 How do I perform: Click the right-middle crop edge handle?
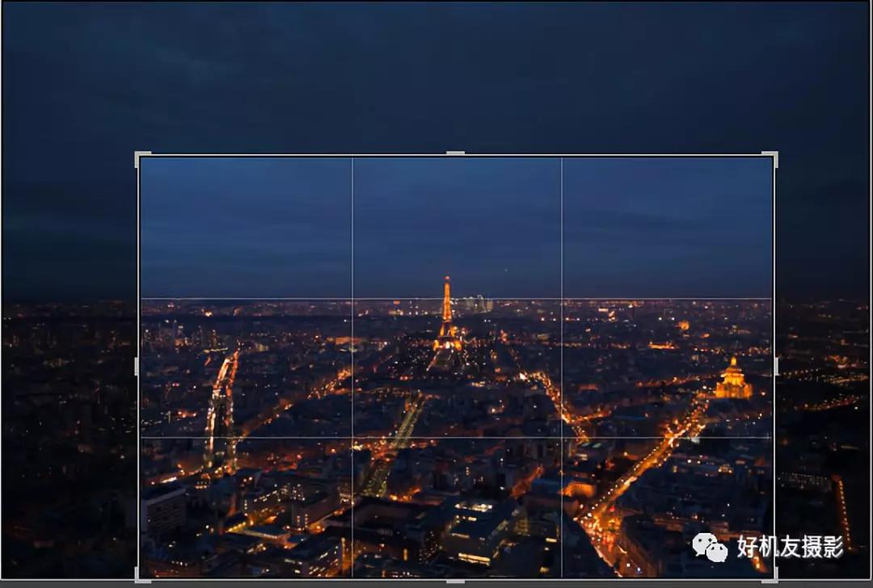pyautogui.click(x=776, y=367)
